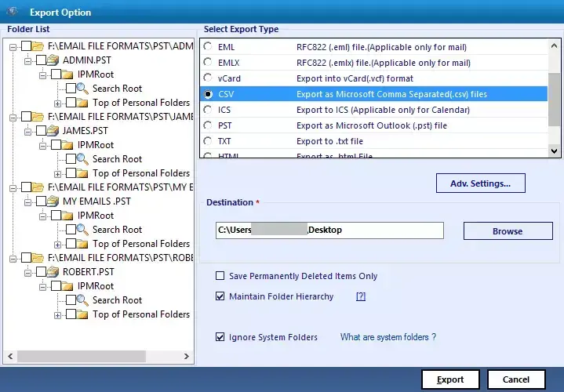Click the folder icon of F:\EMAIL FILE FORMATS\PST\ADM
Viewport: 564px width, 392px height.
coord(38,46)
